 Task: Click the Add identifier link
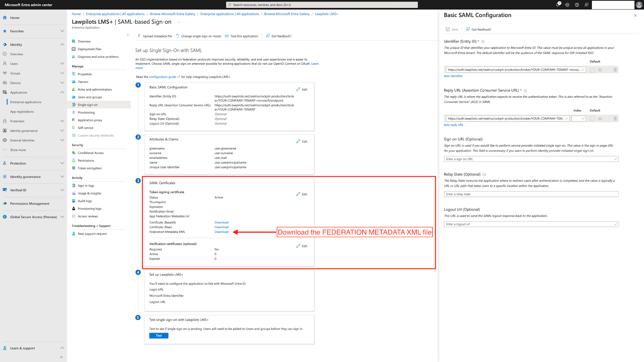pos(453,76)
